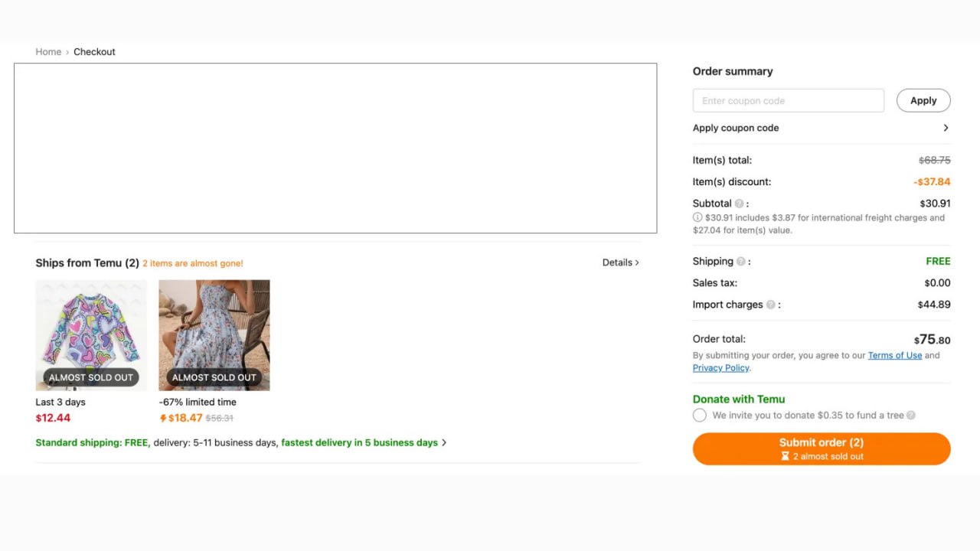Click the freight charges info icon
980x551 pixels.
pyautogui.click(x=697, y=217)
